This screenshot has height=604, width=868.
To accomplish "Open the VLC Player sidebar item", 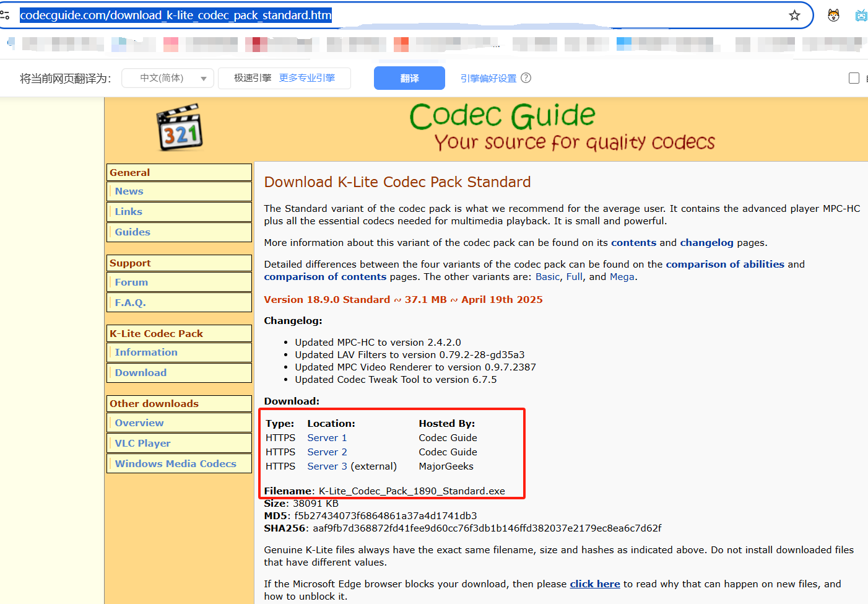I will [x=179, y=444].
